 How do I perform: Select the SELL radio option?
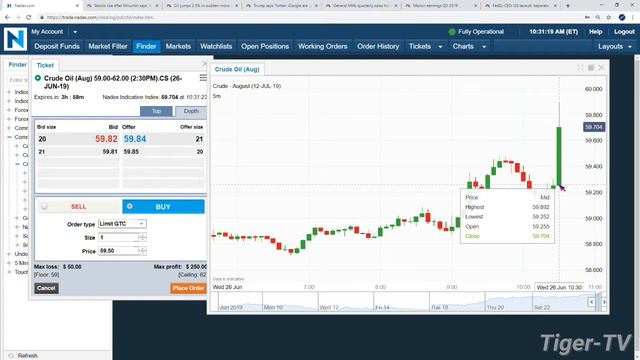[44, 207]
